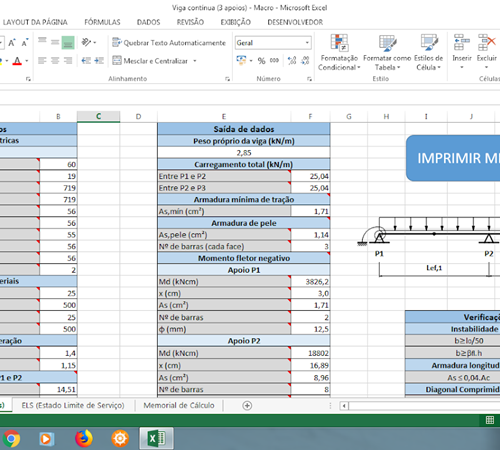Go to the REVISÃO tab
The height and width of the screenshot is (450, 500).
click(190, 22)
